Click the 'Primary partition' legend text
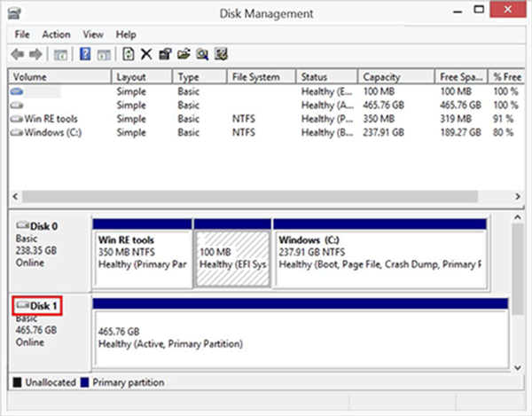The width and height of the screenshot is (532, 416). point(129,382)
